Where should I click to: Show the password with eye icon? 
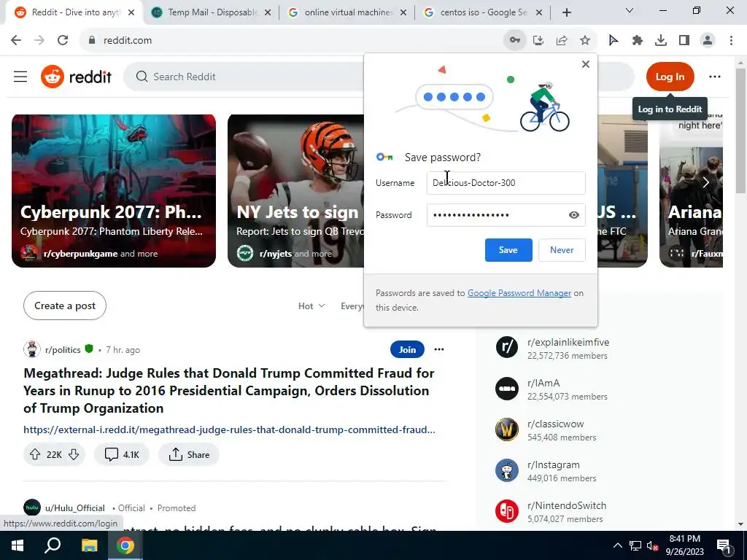tap(574, 215)
